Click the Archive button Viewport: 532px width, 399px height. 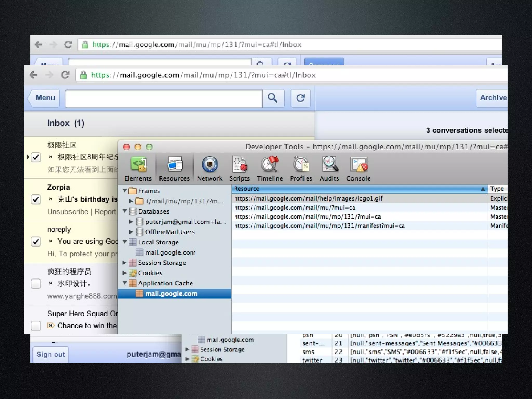tap(492, 98)
